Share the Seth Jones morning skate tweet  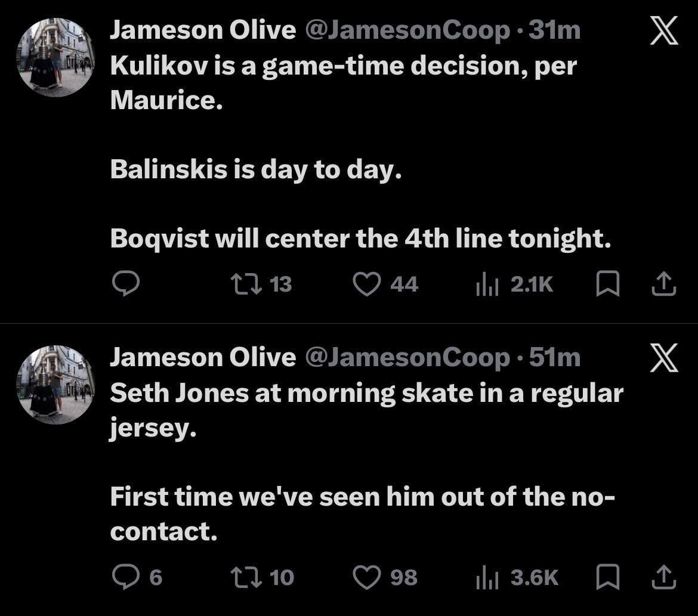pos(663,577)
